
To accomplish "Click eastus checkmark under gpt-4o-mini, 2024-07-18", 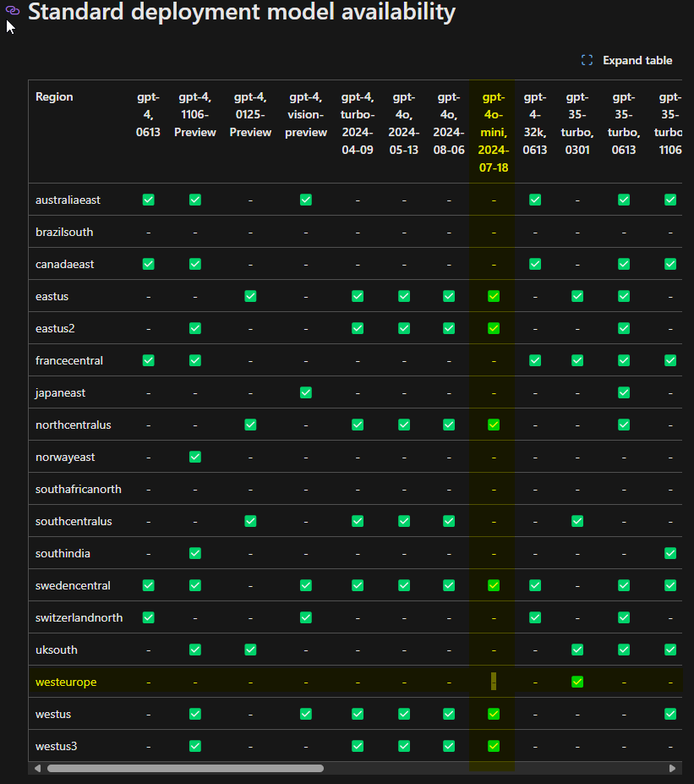I will [494, 297].
